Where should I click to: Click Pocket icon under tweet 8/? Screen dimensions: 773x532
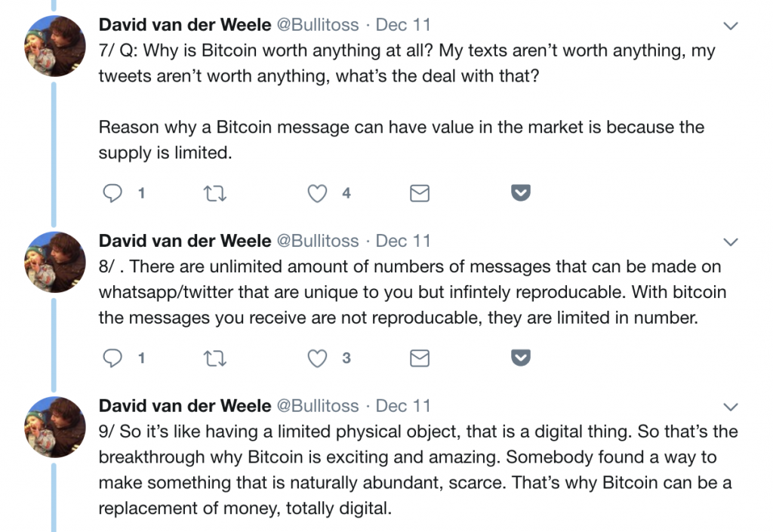point(521,358)
